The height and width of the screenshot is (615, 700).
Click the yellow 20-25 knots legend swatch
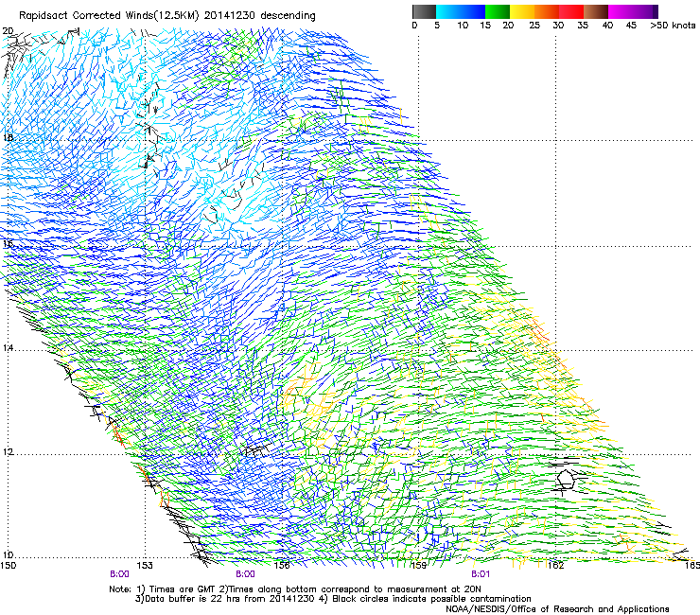click(522, 11)
